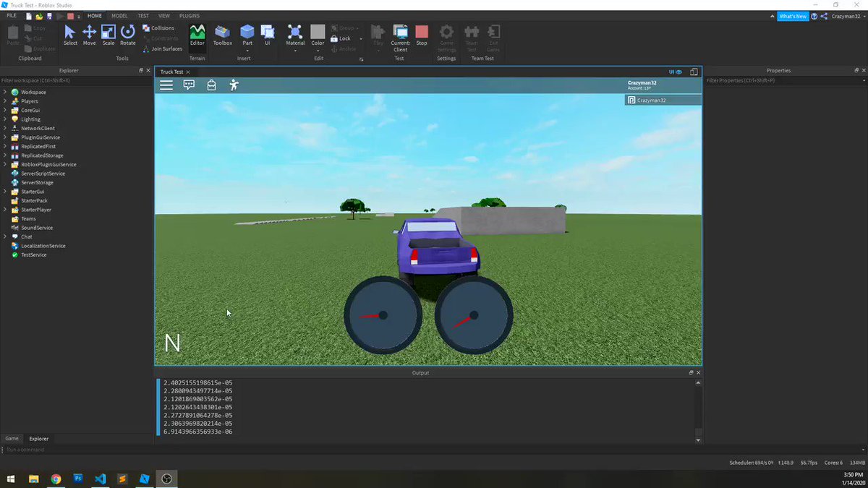Open the in-game backpack icon
Viewport: 868px width, 488px height.
click(211, 85)
